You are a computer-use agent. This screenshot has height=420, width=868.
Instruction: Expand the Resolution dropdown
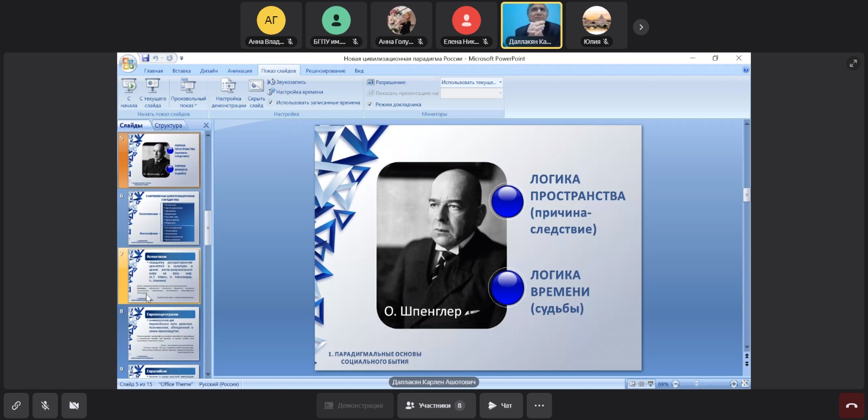click(500, 82)
